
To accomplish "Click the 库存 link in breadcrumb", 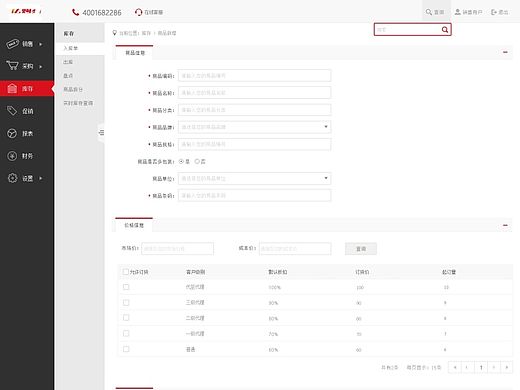I will coord(146,33).
